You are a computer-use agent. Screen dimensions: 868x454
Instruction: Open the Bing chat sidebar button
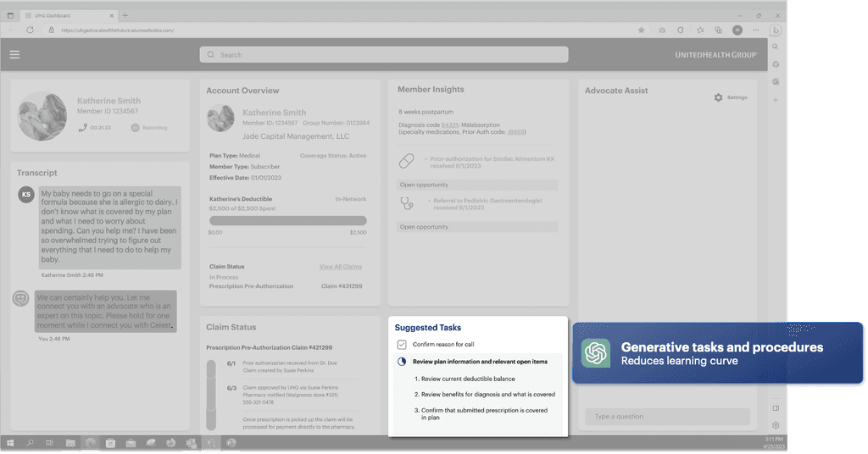coord(776,30)
